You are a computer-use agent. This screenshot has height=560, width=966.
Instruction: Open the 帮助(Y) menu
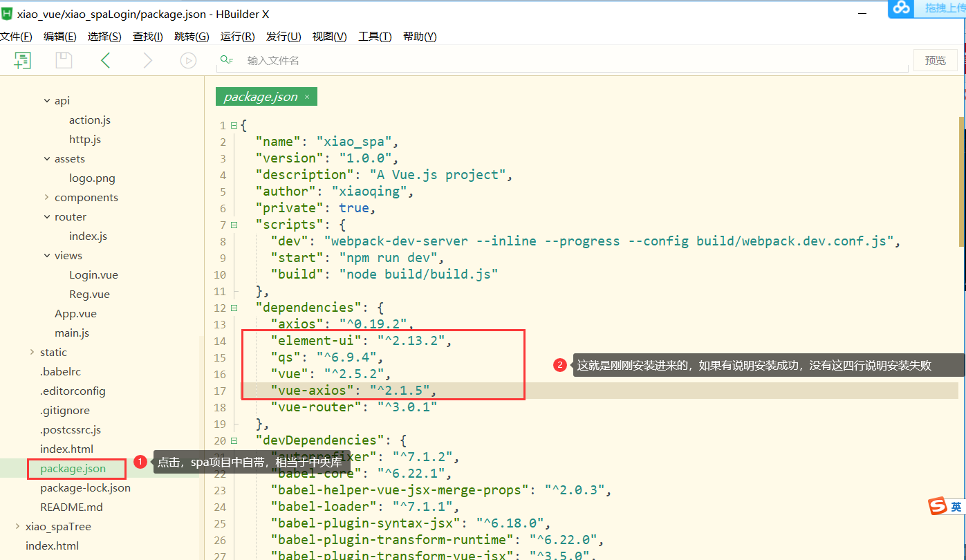420,37
